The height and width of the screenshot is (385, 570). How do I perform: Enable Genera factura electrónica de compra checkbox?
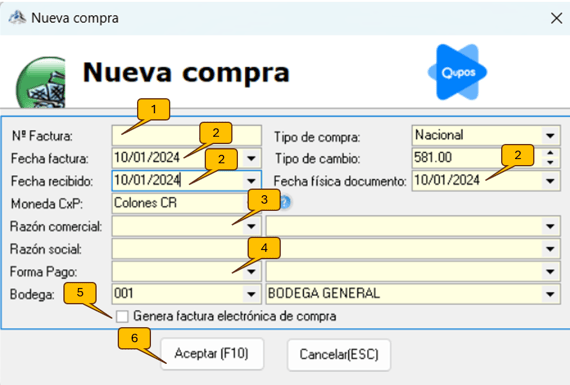click(x=122, y=316)
